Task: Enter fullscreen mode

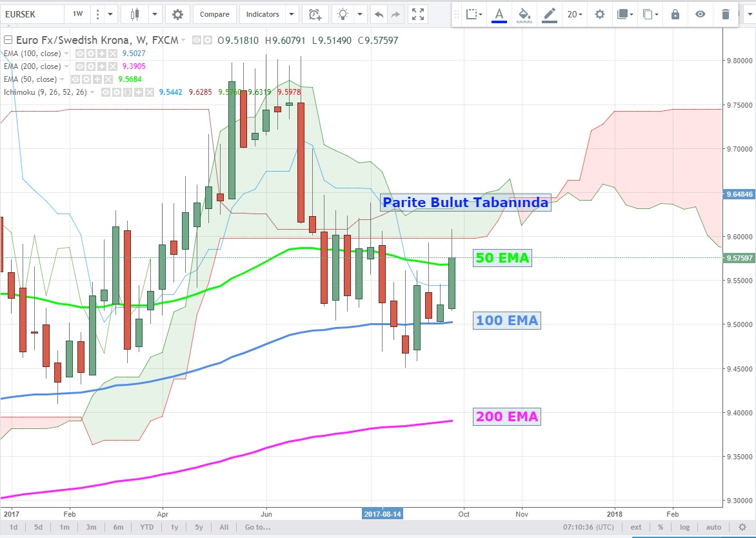Action: (418, 14)
